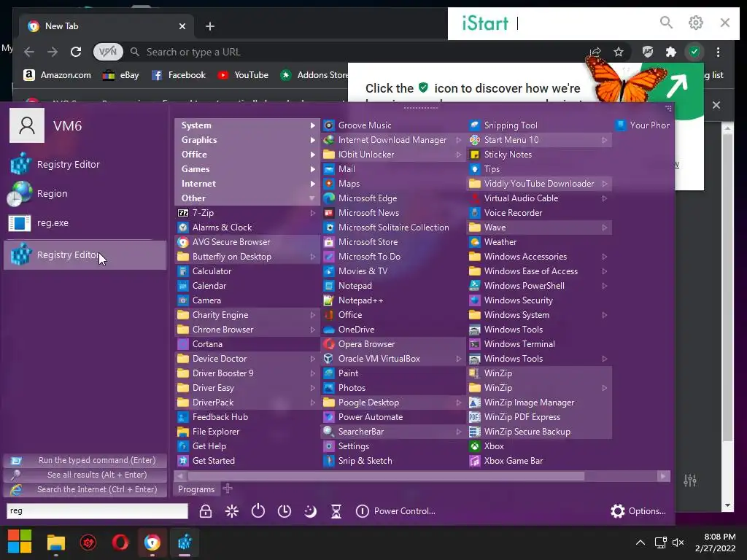Open Power Control button
Viewport: 747px width, 560px height.
(x=395, y=511)
